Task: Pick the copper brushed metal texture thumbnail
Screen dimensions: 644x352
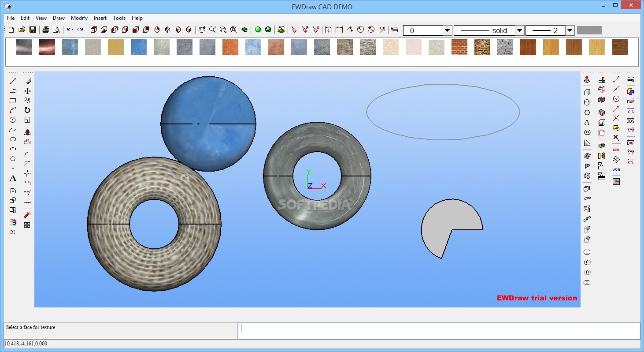Action: click(x=47, y=47)
